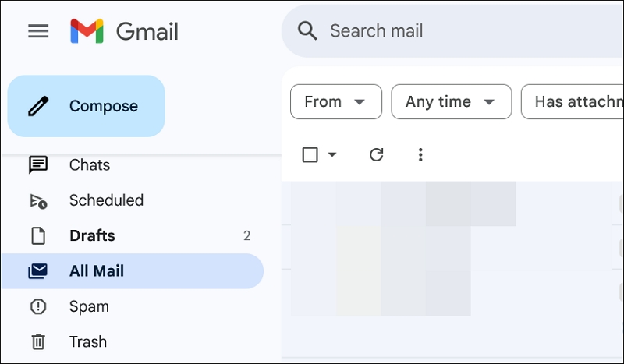Click the Scheduled send icon
The height and width of the screenshot is (364, 624).
tap(38, 201)
